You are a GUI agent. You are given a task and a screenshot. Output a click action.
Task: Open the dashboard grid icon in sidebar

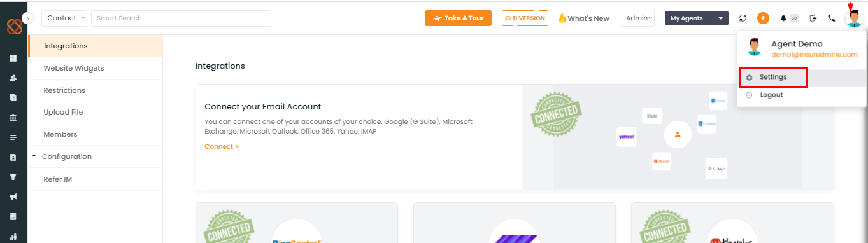13,58
